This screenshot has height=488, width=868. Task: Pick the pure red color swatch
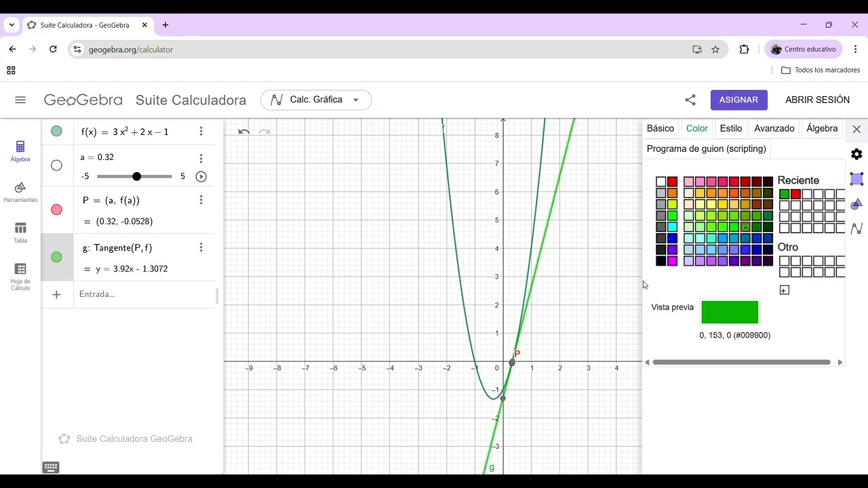click(x=673, y=182)
